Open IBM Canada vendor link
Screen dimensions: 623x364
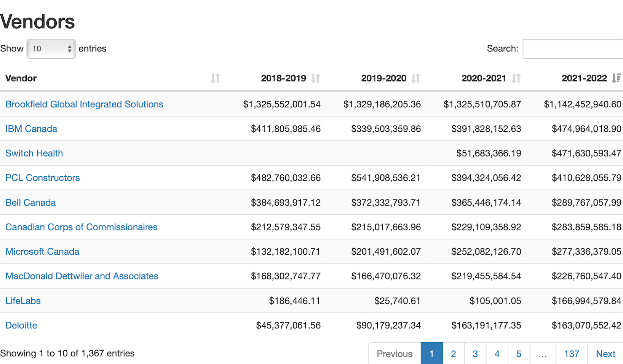coord(31,129)
